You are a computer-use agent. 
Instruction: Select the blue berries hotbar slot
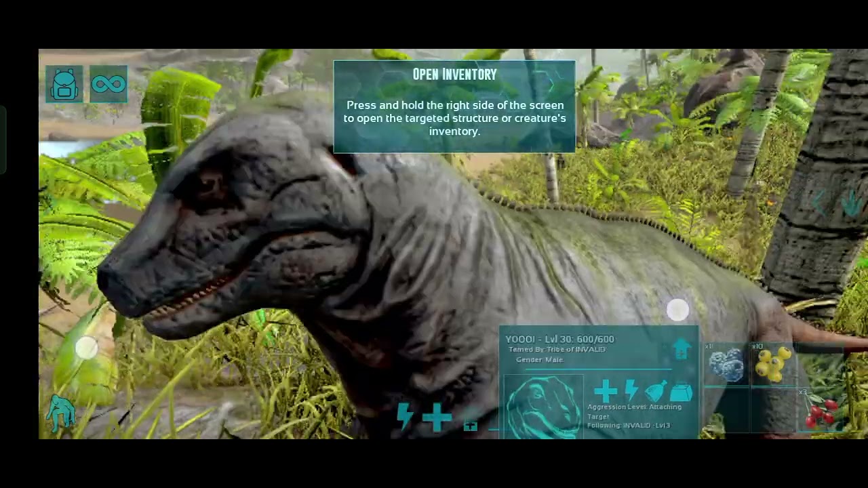(726, 365)
